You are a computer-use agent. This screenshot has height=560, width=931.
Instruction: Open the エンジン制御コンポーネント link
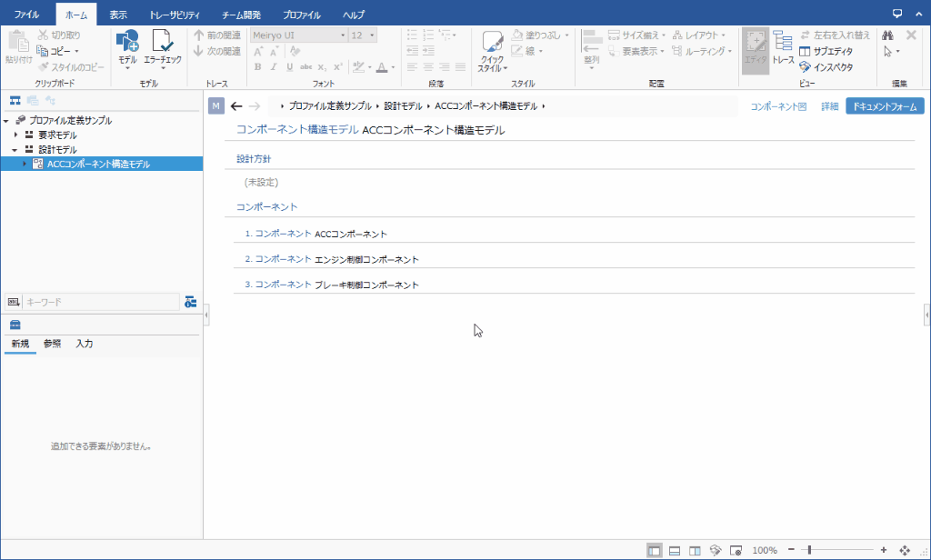coord(366,259)
